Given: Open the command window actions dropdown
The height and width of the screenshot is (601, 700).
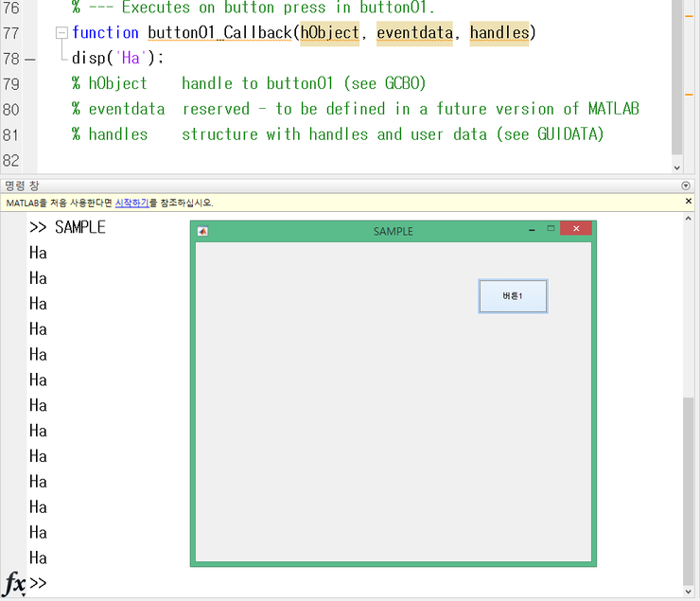Looking at the screenshot, I should pos(686,186).
